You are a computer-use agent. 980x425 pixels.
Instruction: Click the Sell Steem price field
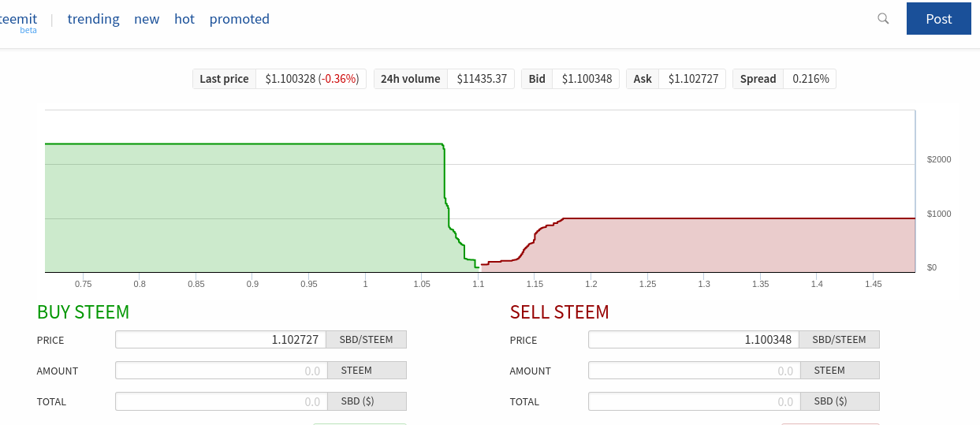694,340
